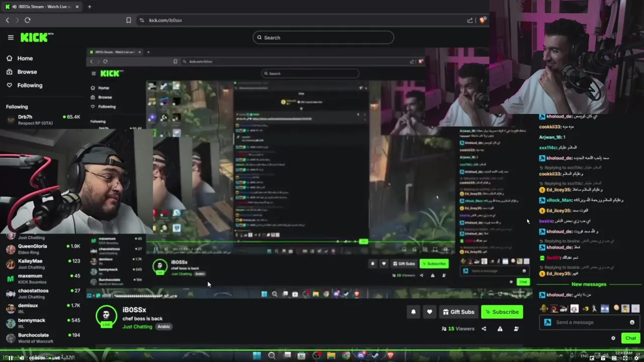This screenshot has width=644, height=362.
Task: Open the emoji picker in chat input
Action: [x=632, y=322]
